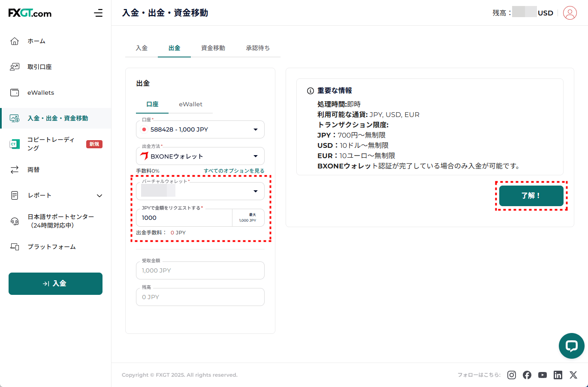588x387 pixels.
Task: Click the JPY amount request input field
Action: [x=184, y=218]
